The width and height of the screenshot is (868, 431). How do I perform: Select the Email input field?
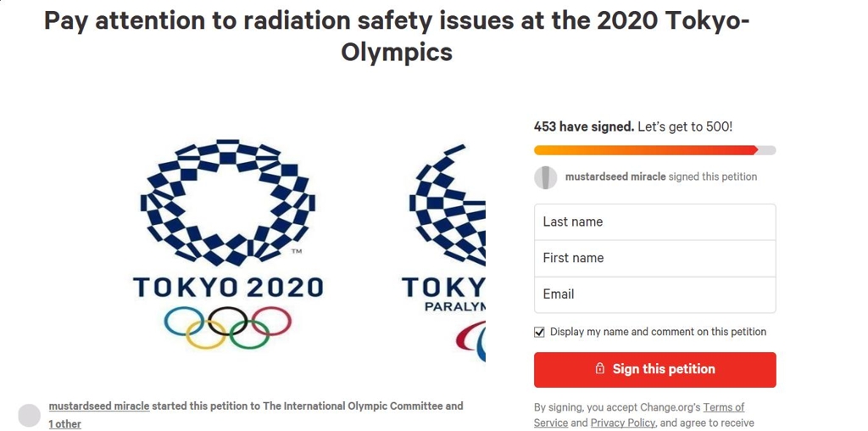[x=655, y=294]
